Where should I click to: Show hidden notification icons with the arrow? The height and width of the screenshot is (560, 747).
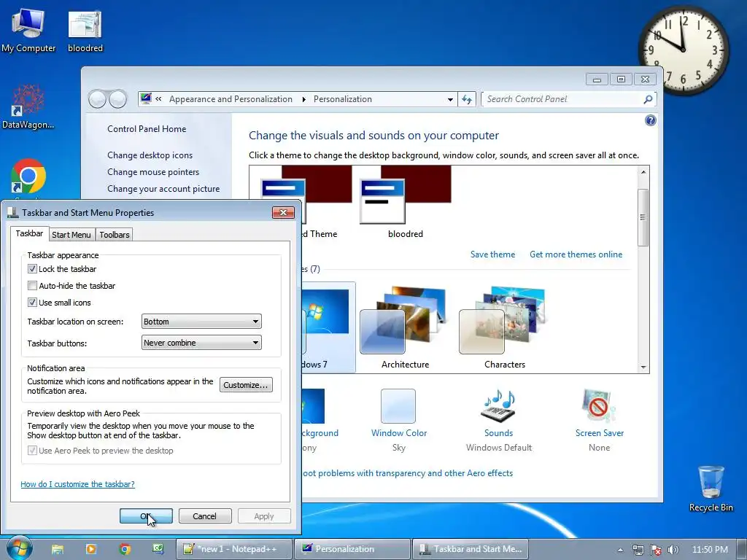620,550
